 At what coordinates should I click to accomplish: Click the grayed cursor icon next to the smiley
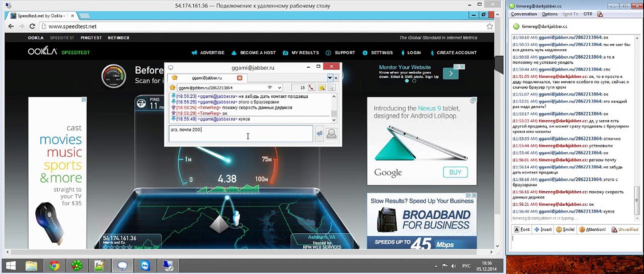(x=332, y=88)
